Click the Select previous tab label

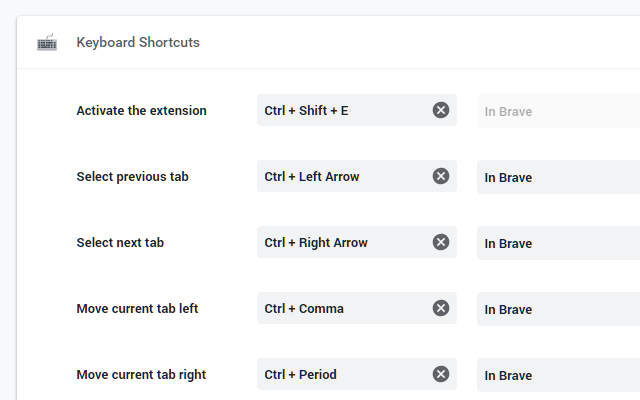tap(132, 176)
